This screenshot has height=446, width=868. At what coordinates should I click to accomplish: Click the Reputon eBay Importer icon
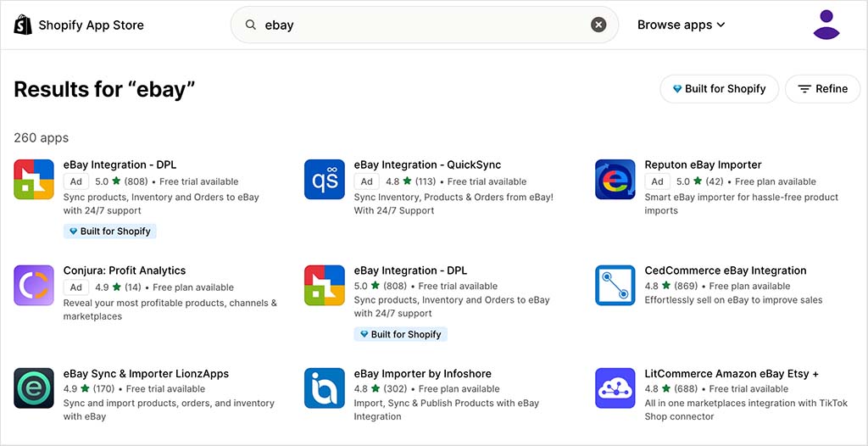[615, 180]
